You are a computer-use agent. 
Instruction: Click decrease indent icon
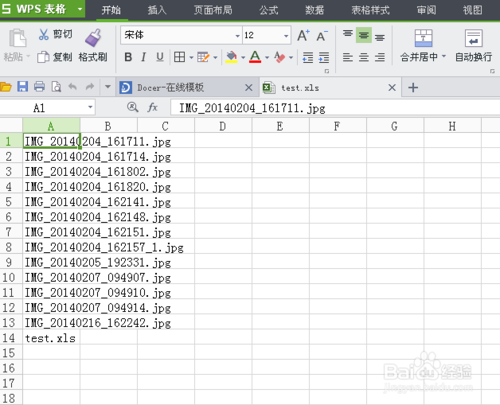pos(308,57)
